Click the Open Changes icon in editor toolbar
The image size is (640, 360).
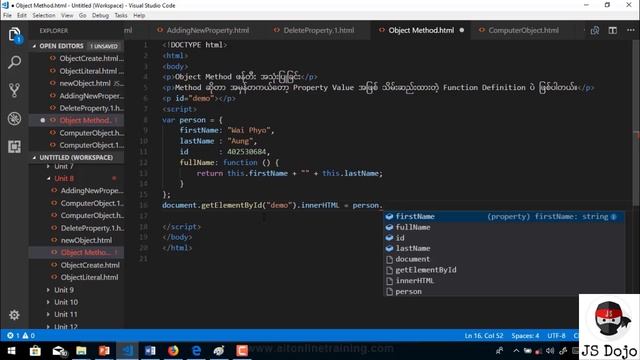(x=595, y=30)
